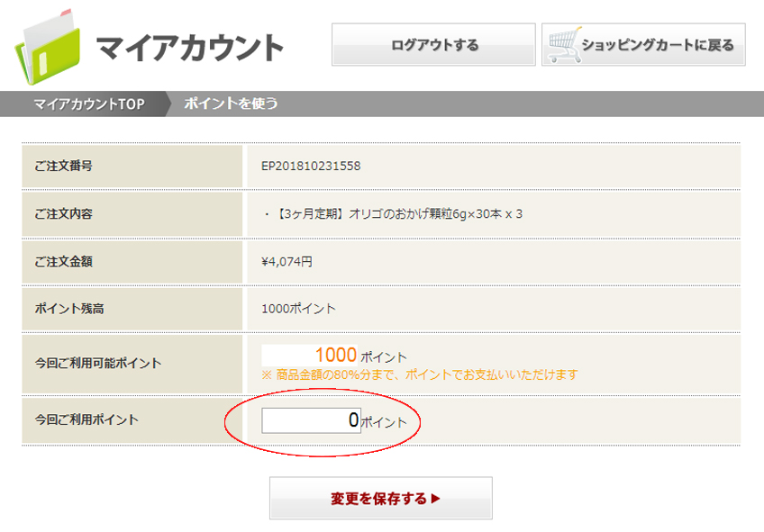Return to cart via ショッピングカートに戻る text
This screenshot has height=532, width=764.
(658, 45)
